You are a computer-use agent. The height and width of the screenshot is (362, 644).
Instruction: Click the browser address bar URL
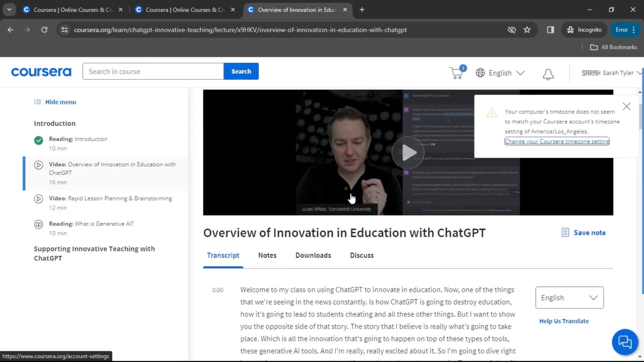(240, 30)
